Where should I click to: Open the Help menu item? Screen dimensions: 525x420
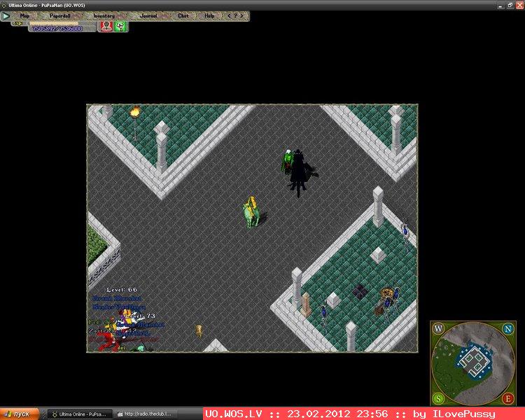[x=209, y=15]
